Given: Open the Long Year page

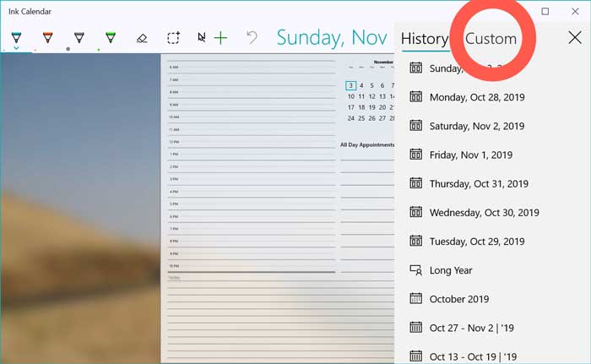Looking at the screenshot, I should tap(451, 270).
